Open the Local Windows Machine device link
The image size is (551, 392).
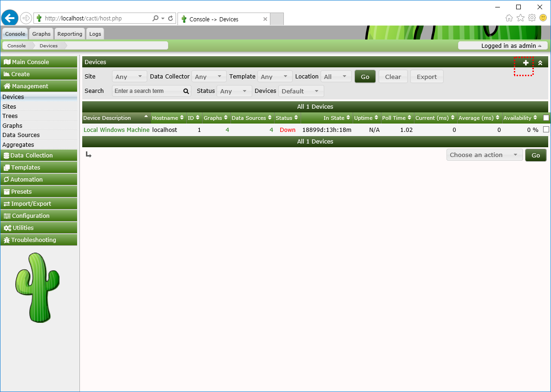(116, 130)
